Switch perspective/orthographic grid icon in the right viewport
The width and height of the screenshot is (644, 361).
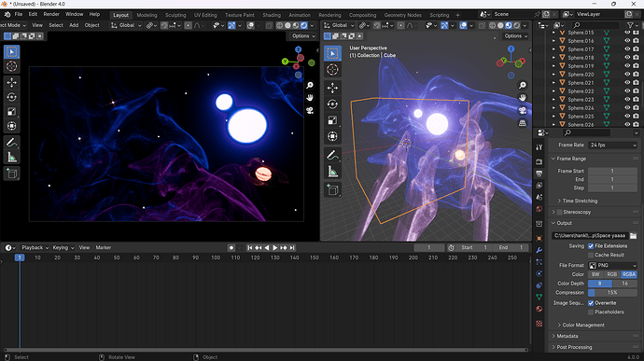point(522,123)
